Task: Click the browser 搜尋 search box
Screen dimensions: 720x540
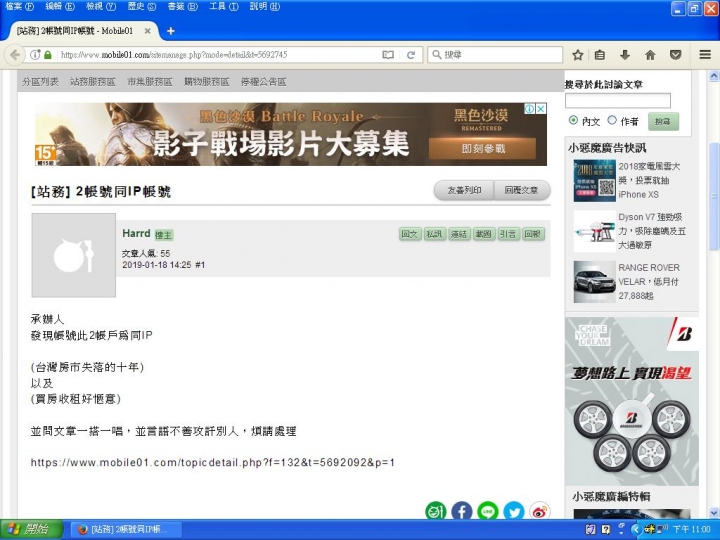Action: point(495,55)
